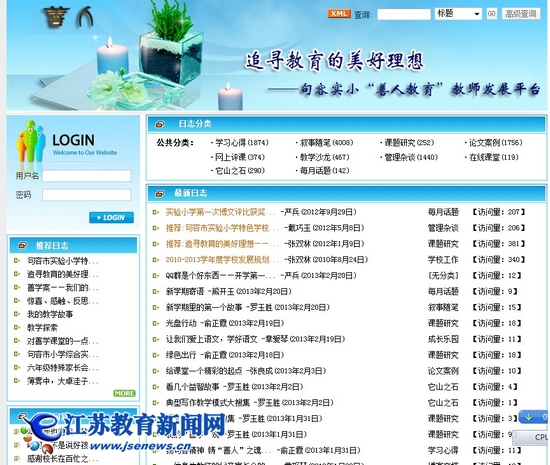This screenshot has height=465, width=550.
Task: Open 高级查询 advanced search
Action: coord(521,14)
